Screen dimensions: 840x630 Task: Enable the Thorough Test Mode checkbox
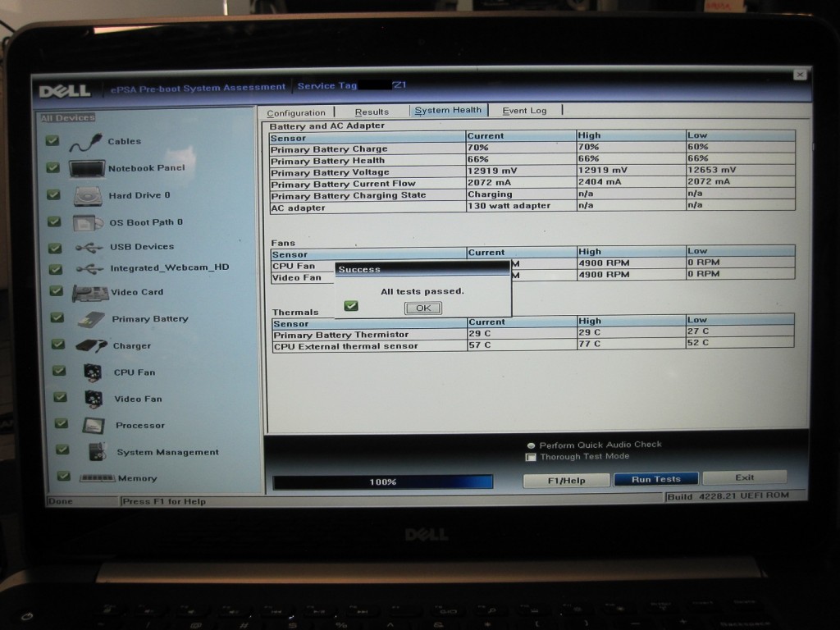coord(531,458)
